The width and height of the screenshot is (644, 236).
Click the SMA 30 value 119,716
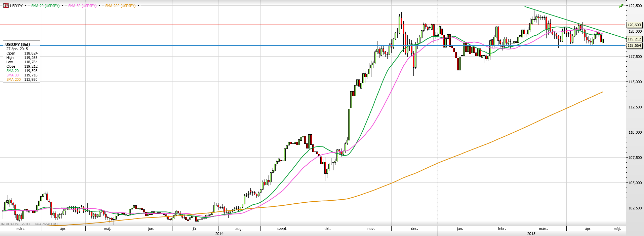[31, 75]
